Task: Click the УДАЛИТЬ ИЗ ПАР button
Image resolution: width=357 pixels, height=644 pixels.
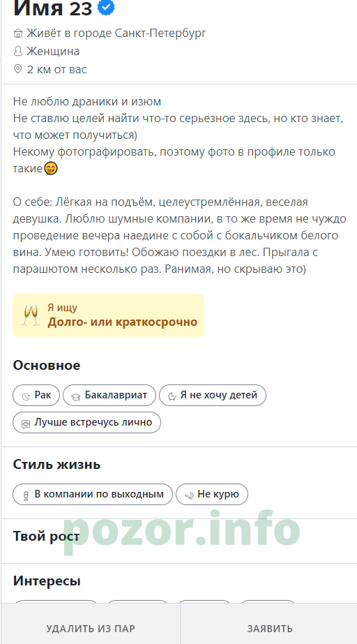Action: (x=91, y=629)
